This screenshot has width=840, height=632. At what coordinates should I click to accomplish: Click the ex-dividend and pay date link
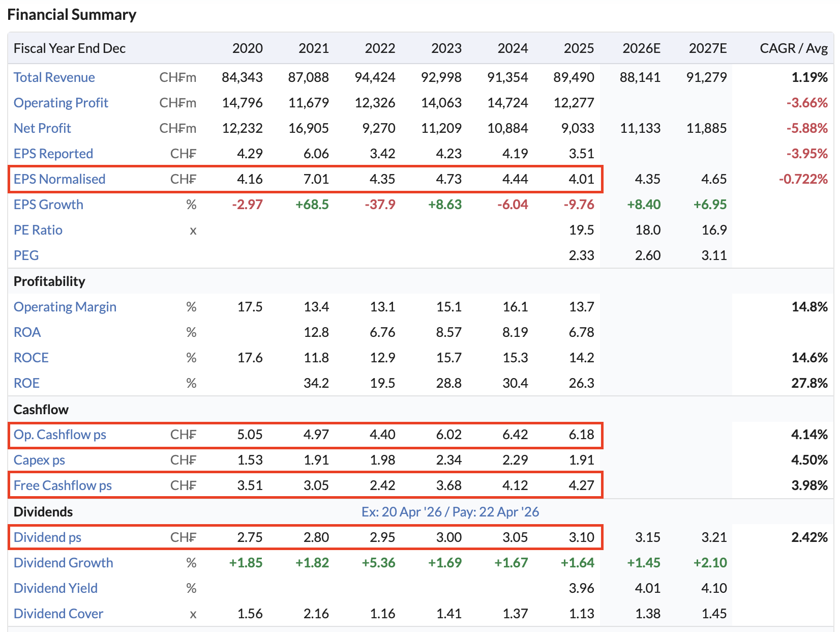450,512
